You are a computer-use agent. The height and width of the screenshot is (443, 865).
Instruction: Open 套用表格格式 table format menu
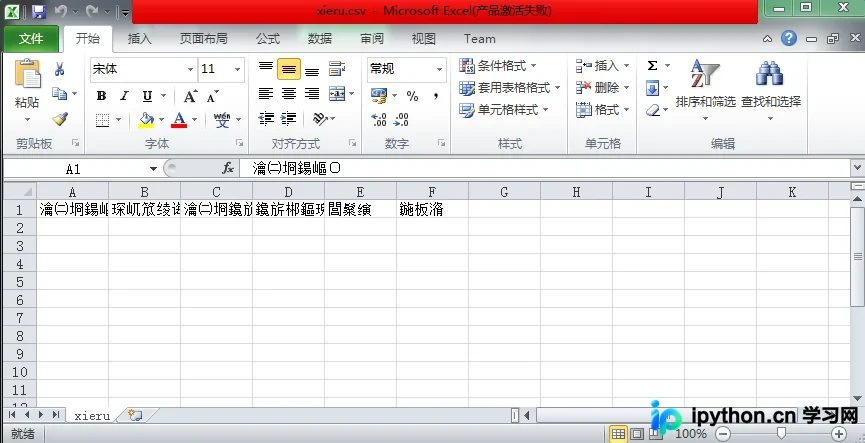[x=509, y=88]
